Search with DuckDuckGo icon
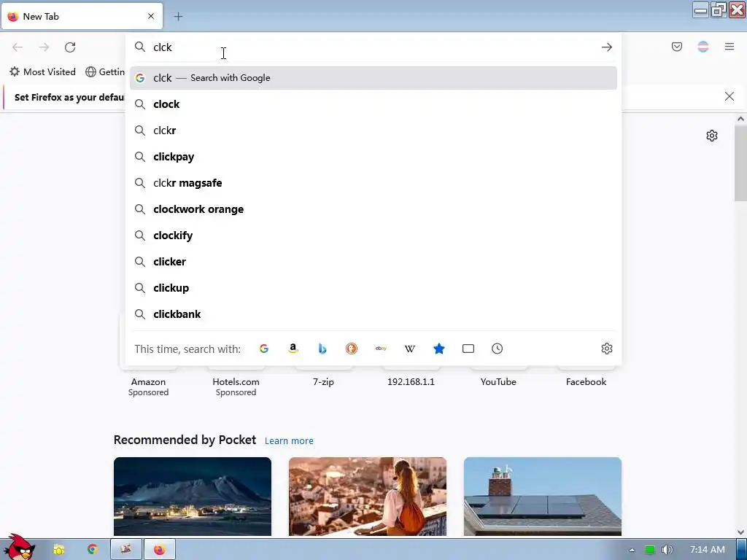The height and width of the screenshot is (560, 747). (x=352, y=349)
